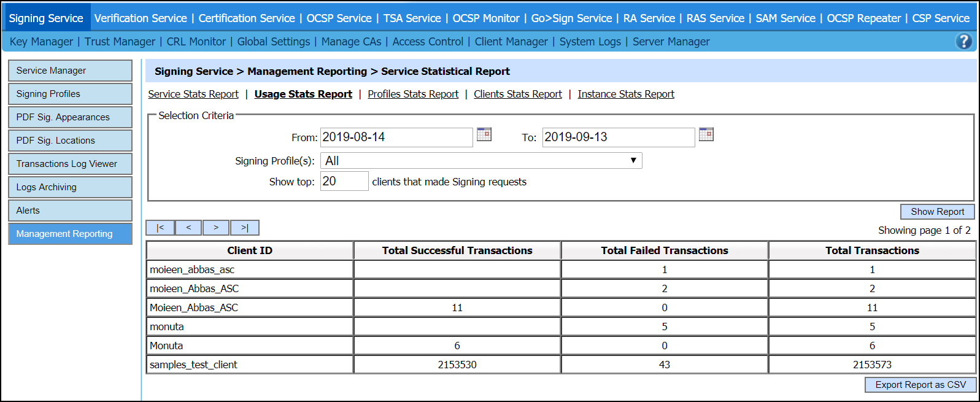The width and height of the screenshot is (980, 402).
Task: Switch to the OCSP Monitor tab
Action: coord(485,18)
